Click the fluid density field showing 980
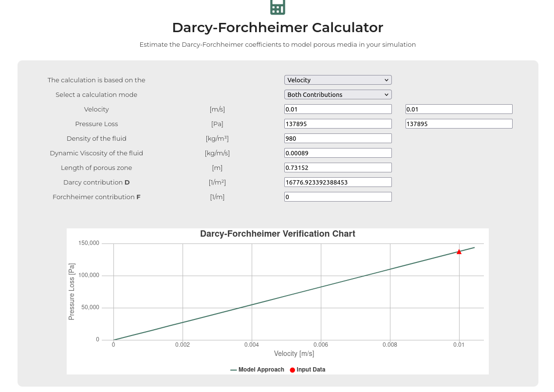 coord(338,138)
